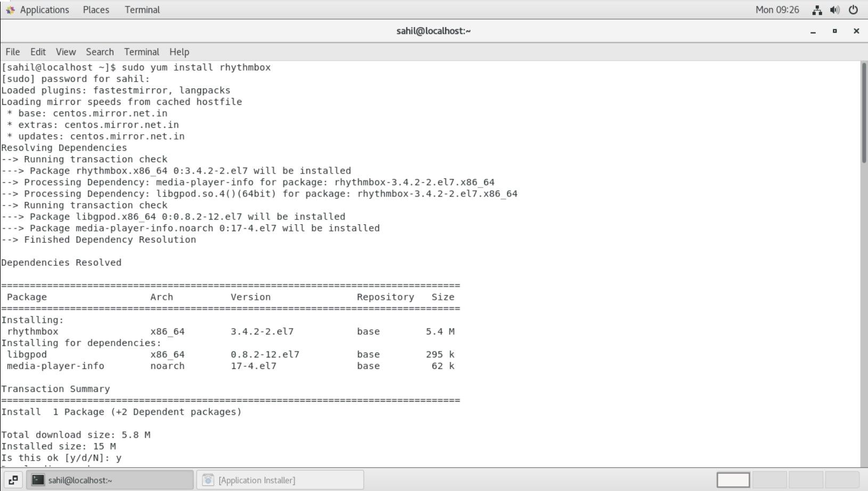Open the Applications menu

point(44,10)
